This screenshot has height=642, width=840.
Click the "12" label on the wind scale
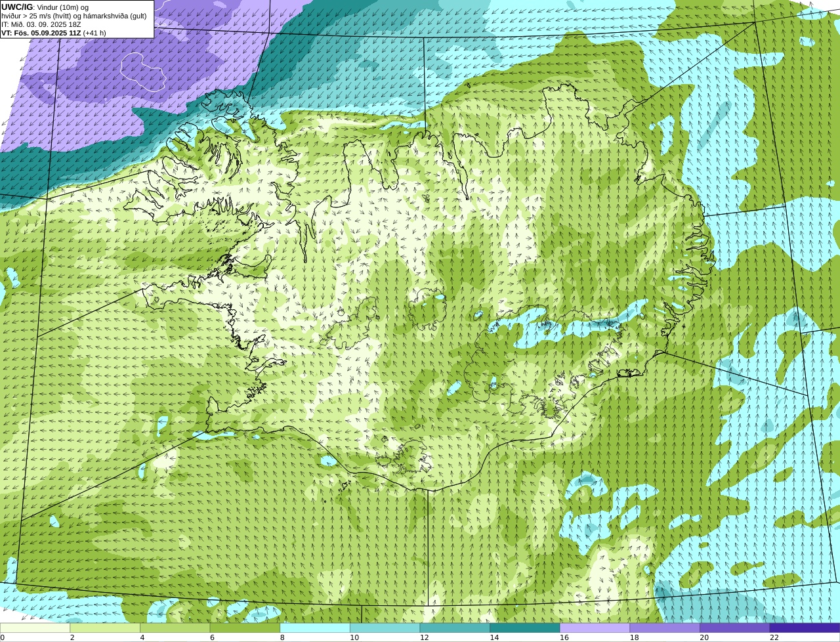pos(424,637)
